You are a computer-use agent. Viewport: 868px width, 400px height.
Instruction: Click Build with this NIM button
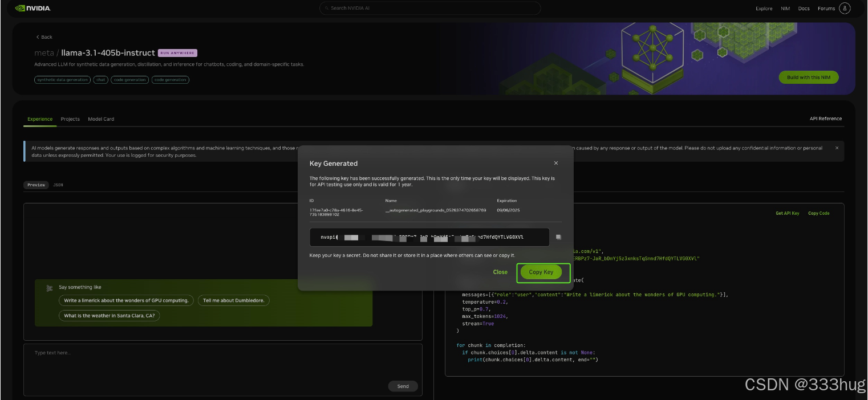[x=808, y=77]
